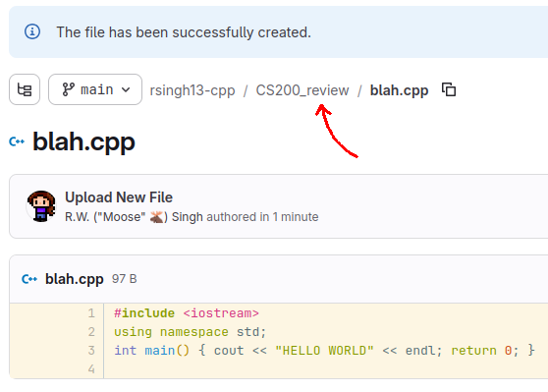Copy the file path icon
The image size is (548, 392).
tap(449, 89)
